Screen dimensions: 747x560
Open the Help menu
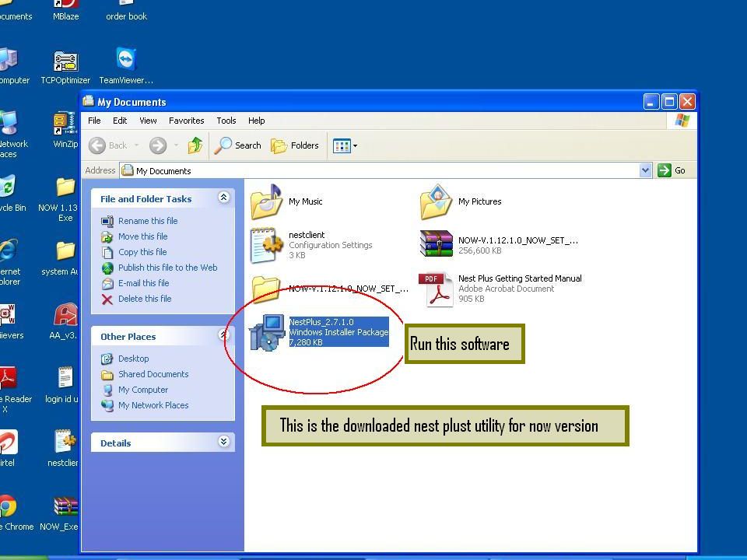[256, 121]
